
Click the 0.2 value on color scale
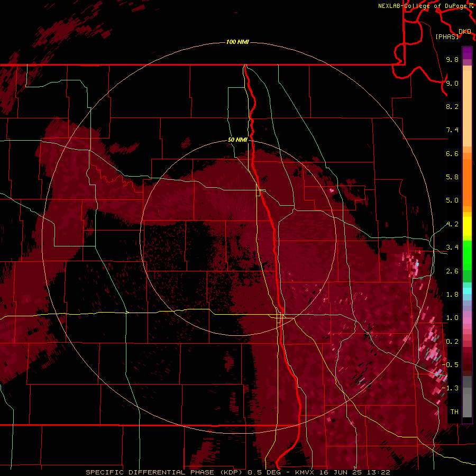(x=452, y=342)
